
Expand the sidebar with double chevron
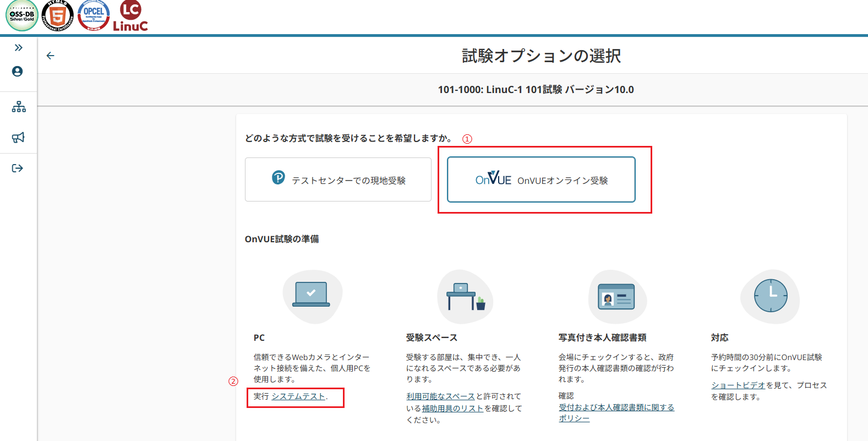click(18, 48)
